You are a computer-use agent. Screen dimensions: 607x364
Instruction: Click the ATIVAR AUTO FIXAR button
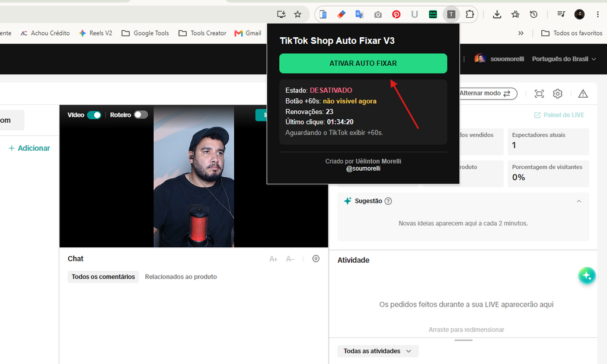(x=363, y=63)
